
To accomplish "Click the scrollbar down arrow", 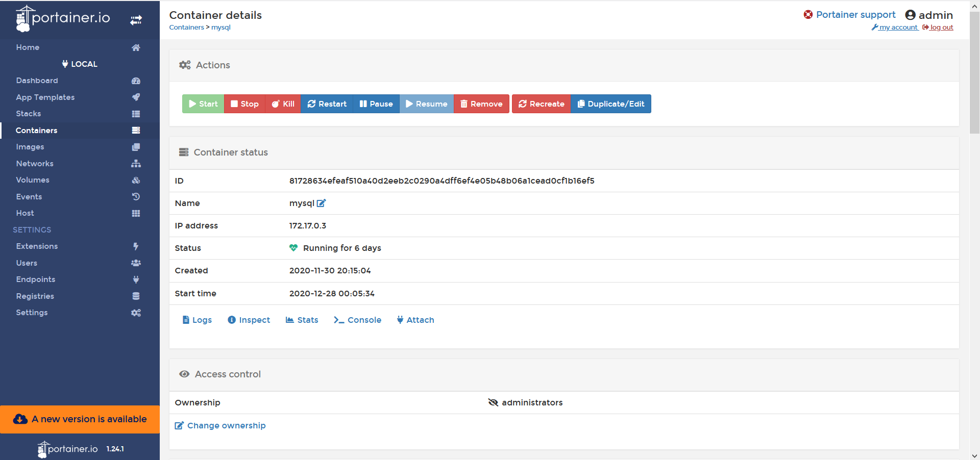I will click(974, 455).
